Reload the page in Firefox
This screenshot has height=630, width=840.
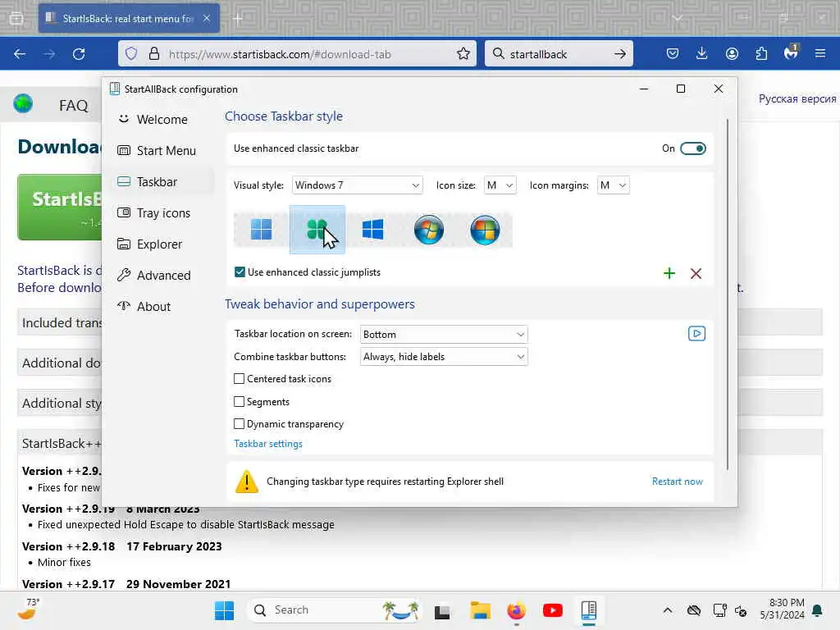point(79,54)
